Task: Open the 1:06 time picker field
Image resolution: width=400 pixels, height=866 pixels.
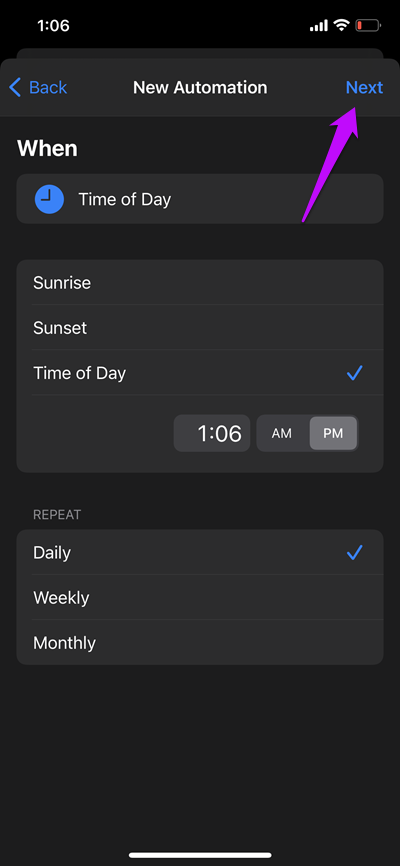Action: (212, 434)
